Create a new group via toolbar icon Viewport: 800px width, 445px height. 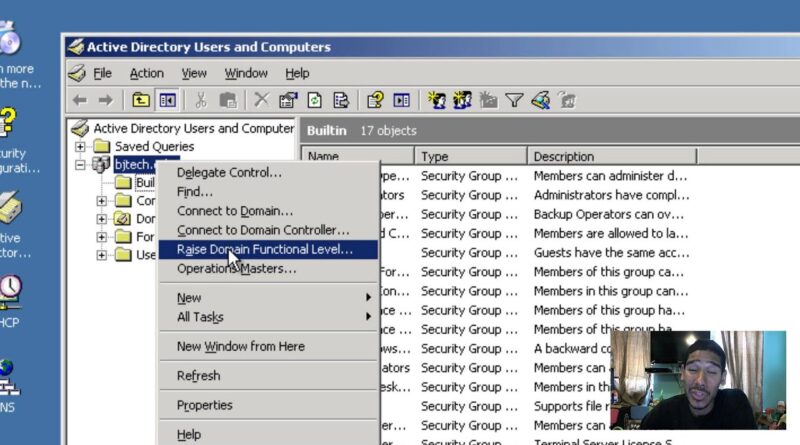[x=462, y=100]
